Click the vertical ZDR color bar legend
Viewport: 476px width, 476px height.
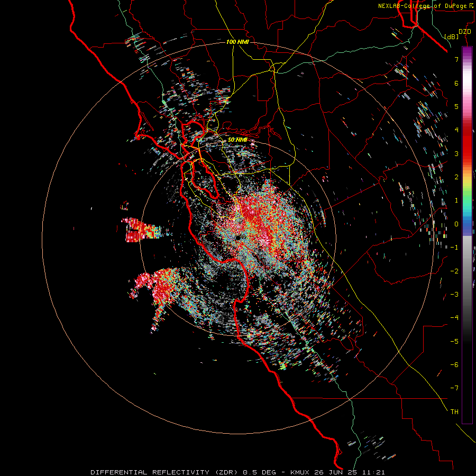coord(467,235)
